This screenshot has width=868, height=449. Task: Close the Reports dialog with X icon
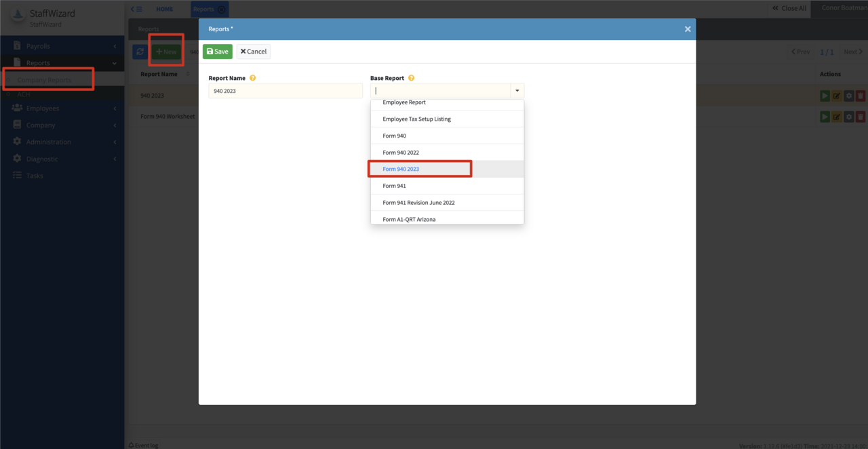click(x=688, y=29)
